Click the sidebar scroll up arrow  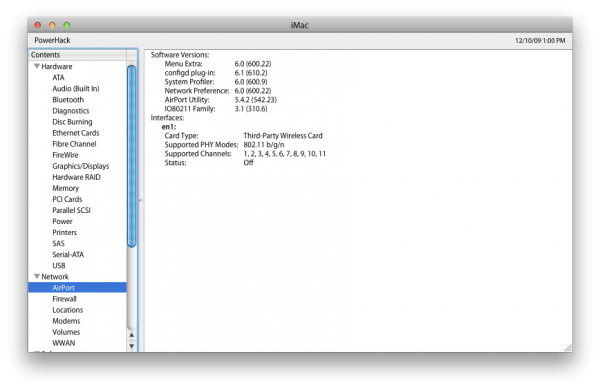(x=132, y=335)
